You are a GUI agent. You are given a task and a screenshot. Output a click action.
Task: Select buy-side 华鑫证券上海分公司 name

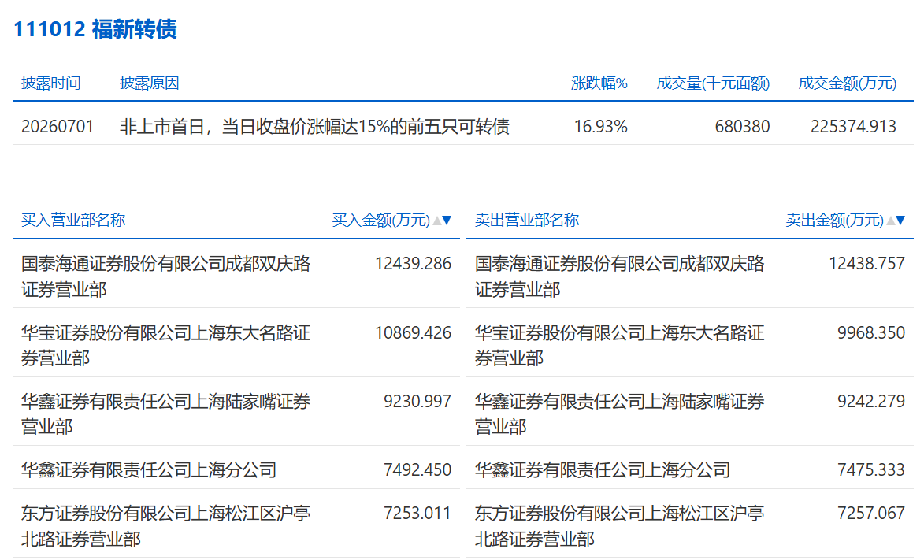click(x=149, y=469)
